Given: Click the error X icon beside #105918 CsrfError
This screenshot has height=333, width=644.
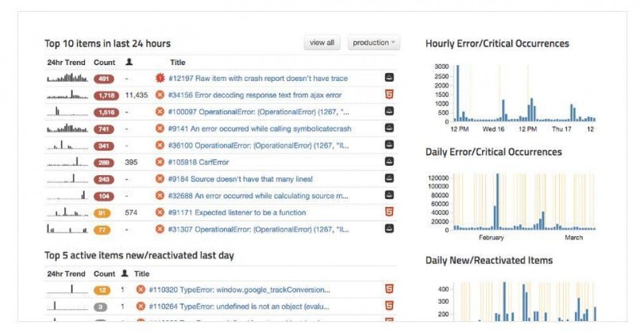Looking at the screenshot, I should 160,163.
